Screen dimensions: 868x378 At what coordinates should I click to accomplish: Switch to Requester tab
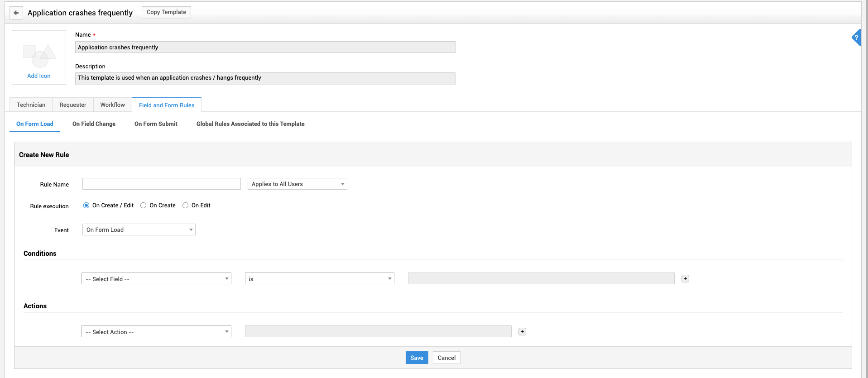coord(73,105)
